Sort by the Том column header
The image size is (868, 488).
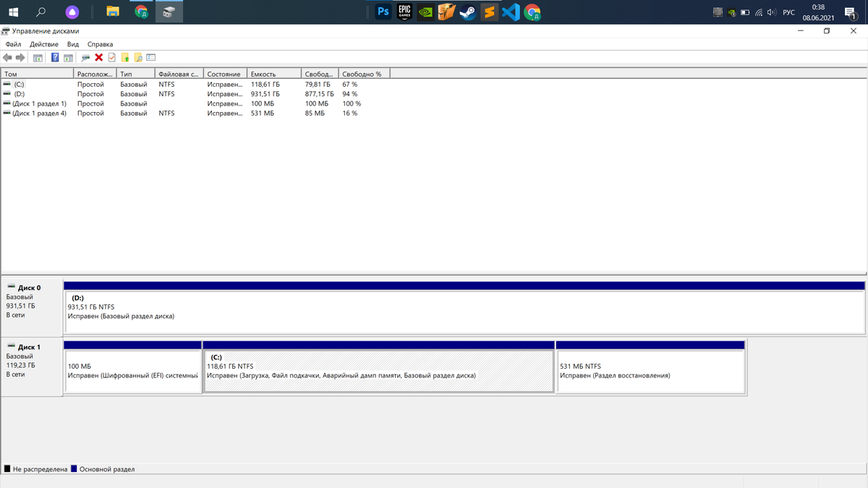click(x=38, y=74)
